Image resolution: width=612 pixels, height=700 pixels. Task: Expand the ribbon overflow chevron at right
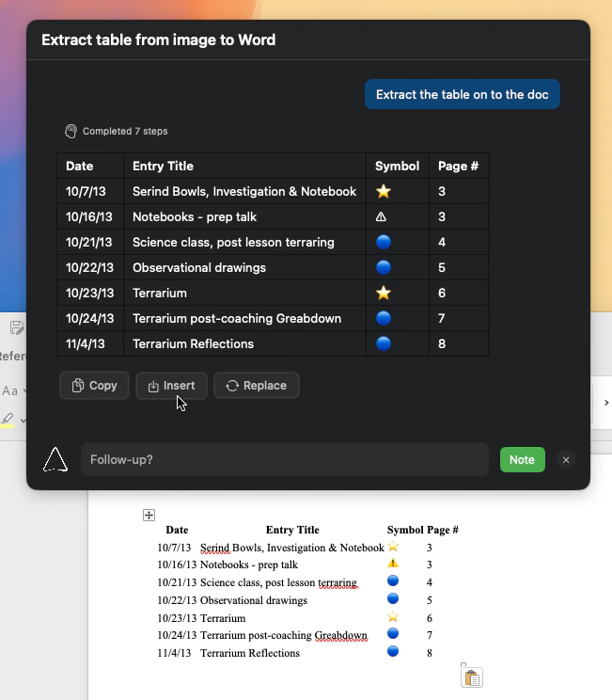[x=606, y=403]
